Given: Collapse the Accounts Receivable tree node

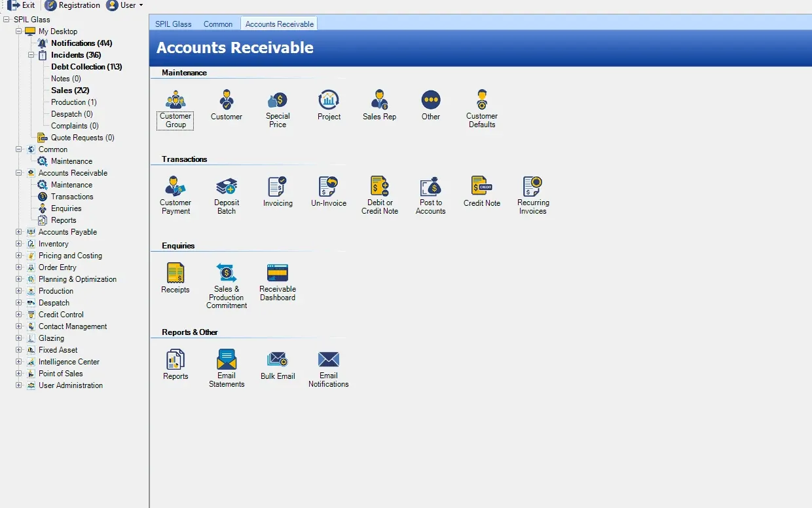Looking at the screenshot, I should (x=18, y=173).
